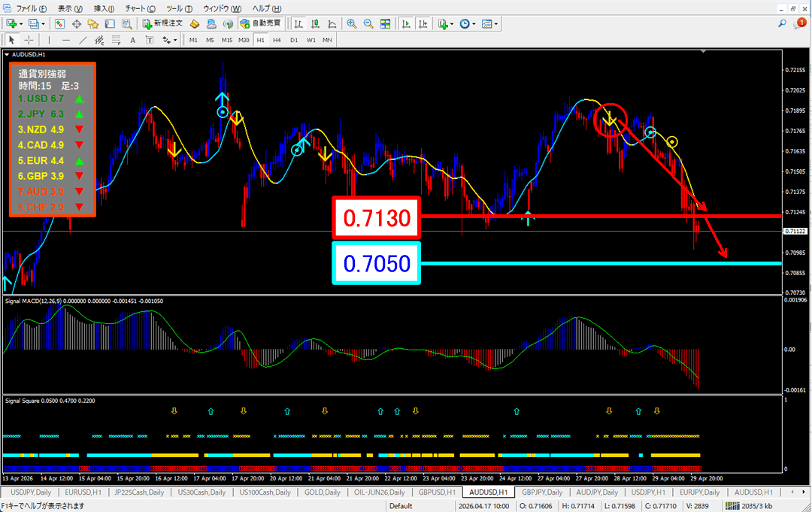Viewport: 812px width, 512px height.
Task: Expand the periodicity clock dropdown
Action: pos(474,23)
